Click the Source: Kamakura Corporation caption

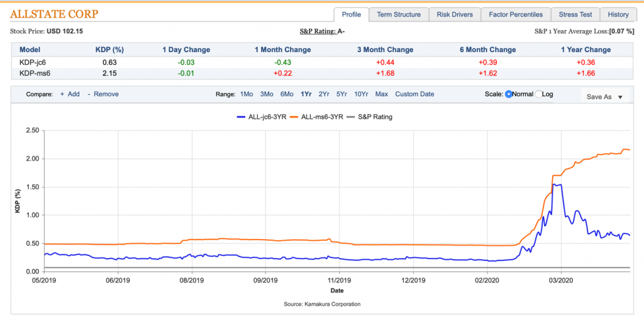[x=322, y=304]
